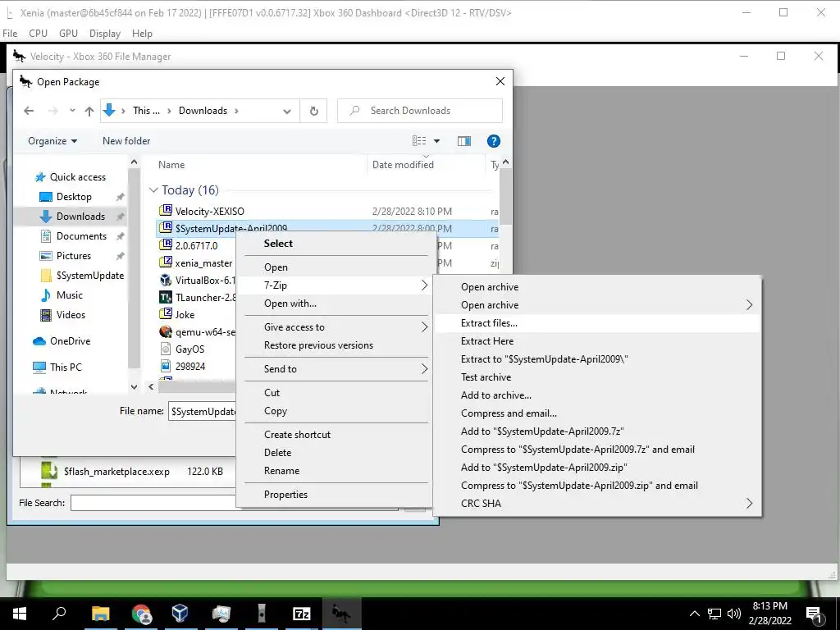Select Music in the navigation pane
The height and width of the screenshot is (630, 840).
70,295
